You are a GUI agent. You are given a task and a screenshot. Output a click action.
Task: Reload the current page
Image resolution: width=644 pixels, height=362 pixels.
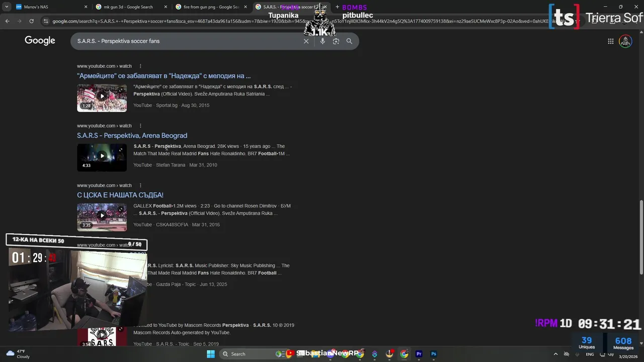point(31,21)
